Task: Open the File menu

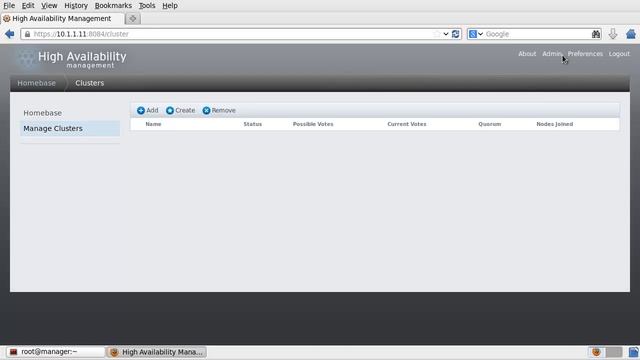Action: click(9, 6)
